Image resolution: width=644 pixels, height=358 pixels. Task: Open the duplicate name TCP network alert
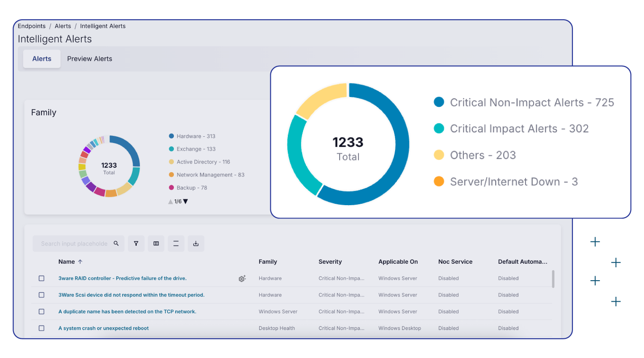point(127,312)
